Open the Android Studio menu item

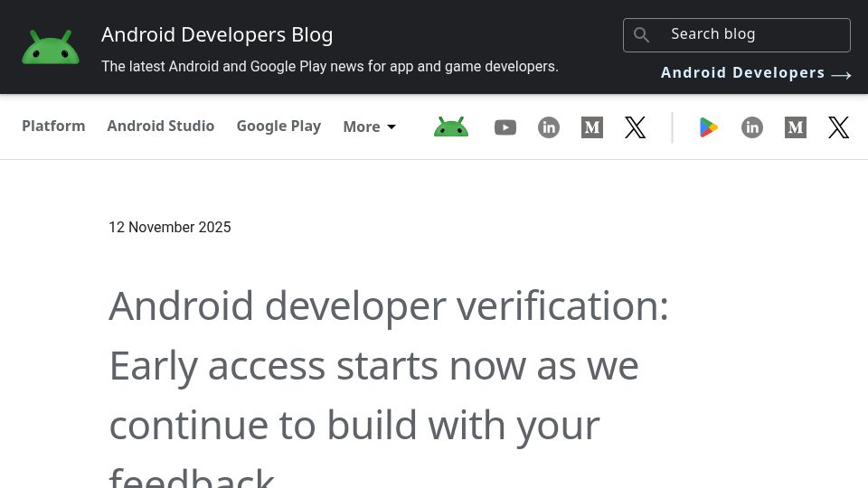pos(161,127)
